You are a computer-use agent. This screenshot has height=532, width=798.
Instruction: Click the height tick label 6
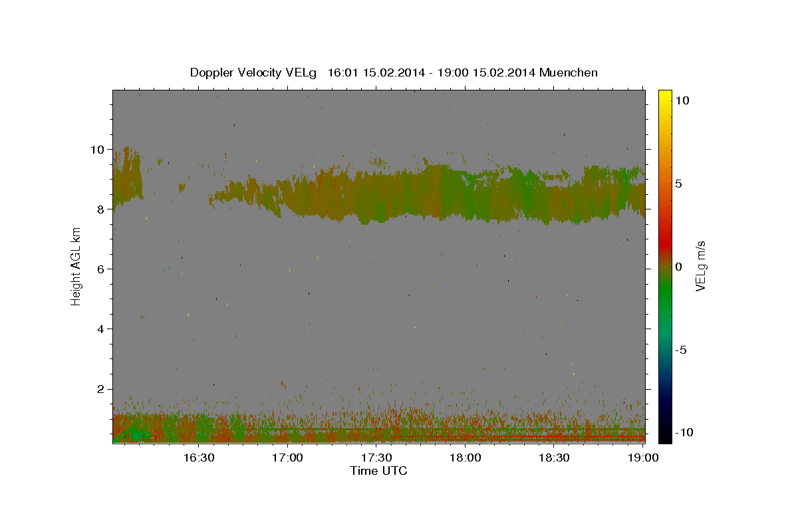click(x=102, y=269)
